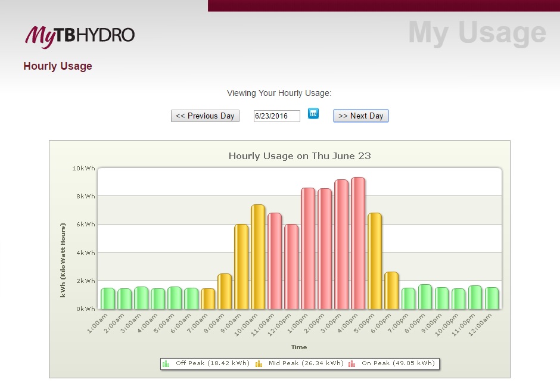Click the 'Hourly Usage' page heading
The image size is (560, 392).
click(x=58, y=66)
